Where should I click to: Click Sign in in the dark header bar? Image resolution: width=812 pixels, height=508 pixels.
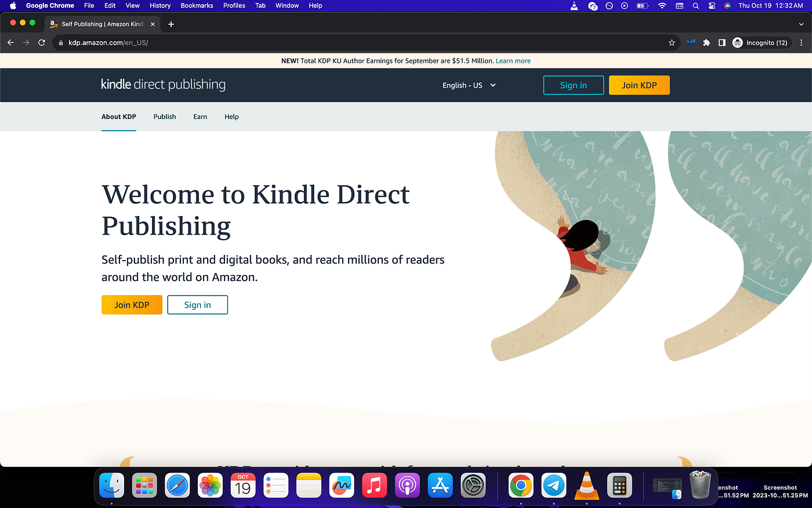574,85
